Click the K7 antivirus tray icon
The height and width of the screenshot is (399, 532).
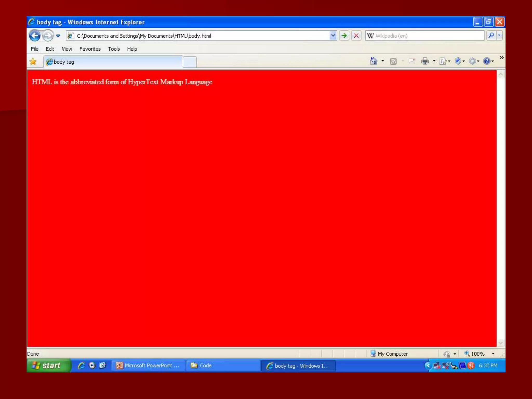coord(471,366)
